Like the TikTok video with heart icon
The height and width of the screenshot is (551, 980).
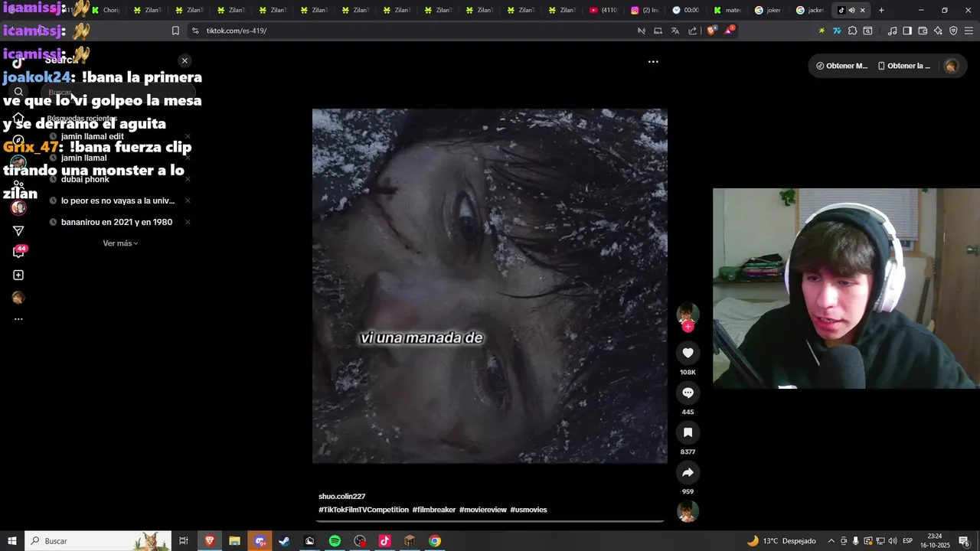click(x=688, y=353)
